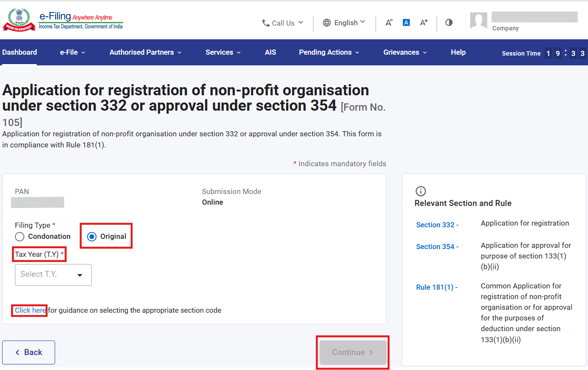Image resolution: width=588 pixels, height=370 pixels.
Task: Open the Section 354 link
Action: click(x=437, y=247)
